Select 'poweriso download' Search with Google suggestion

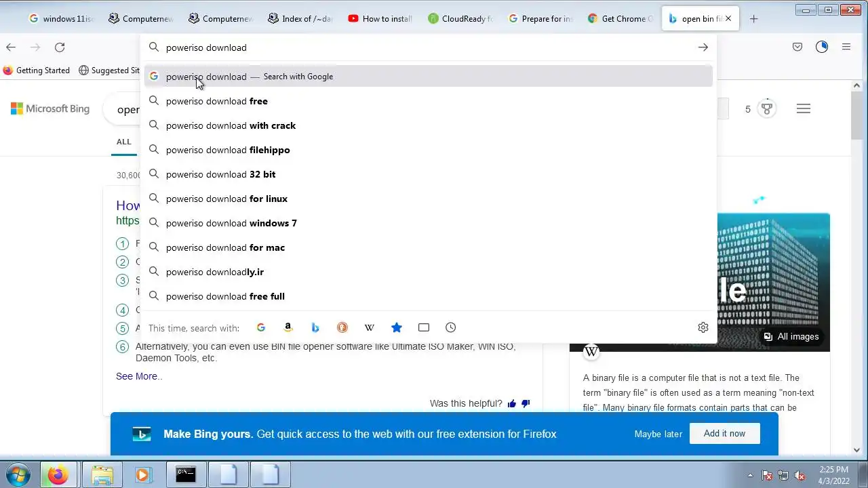(429, 77)
